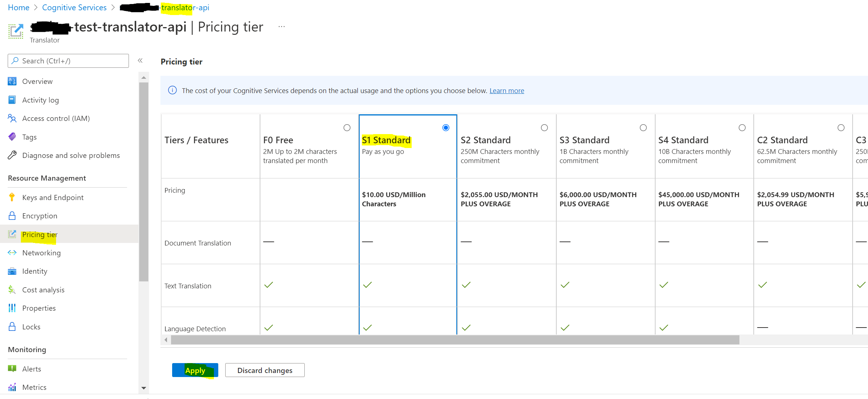The image size is (868, 399).
Task: Select the F0 Free tier radio button
Action: coord(347,128)
